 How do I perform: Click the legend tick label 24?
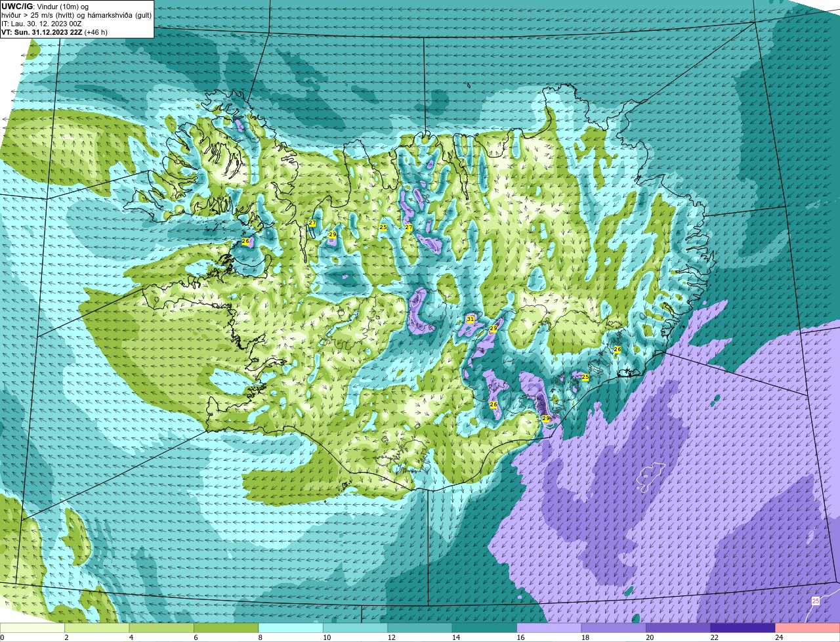pyautogui.click(x=779, y=637)
